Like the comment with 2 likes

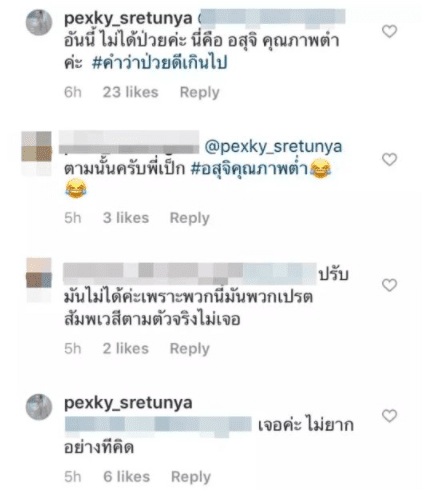pos(389,285)
